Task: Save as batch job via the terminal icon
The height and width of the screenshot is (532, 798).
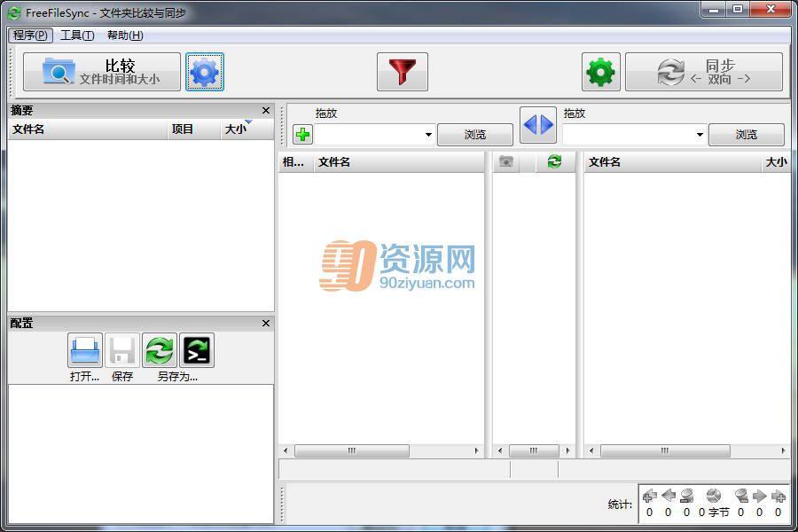Action: pos(197,350)
